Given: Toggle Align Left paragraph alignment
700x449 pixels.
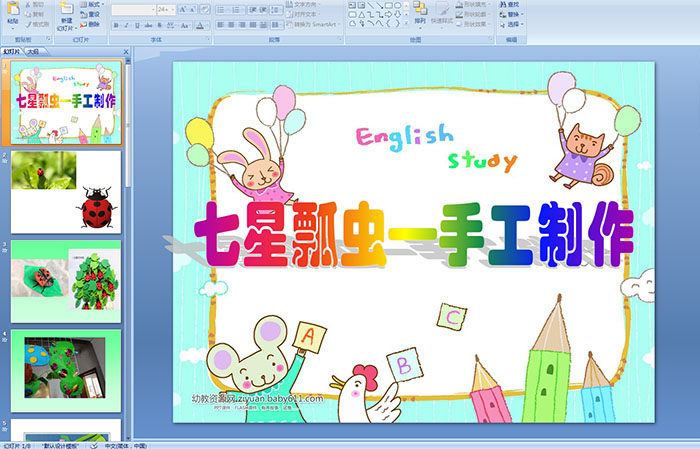Looking at the screenshot, I should click(221, 25).
